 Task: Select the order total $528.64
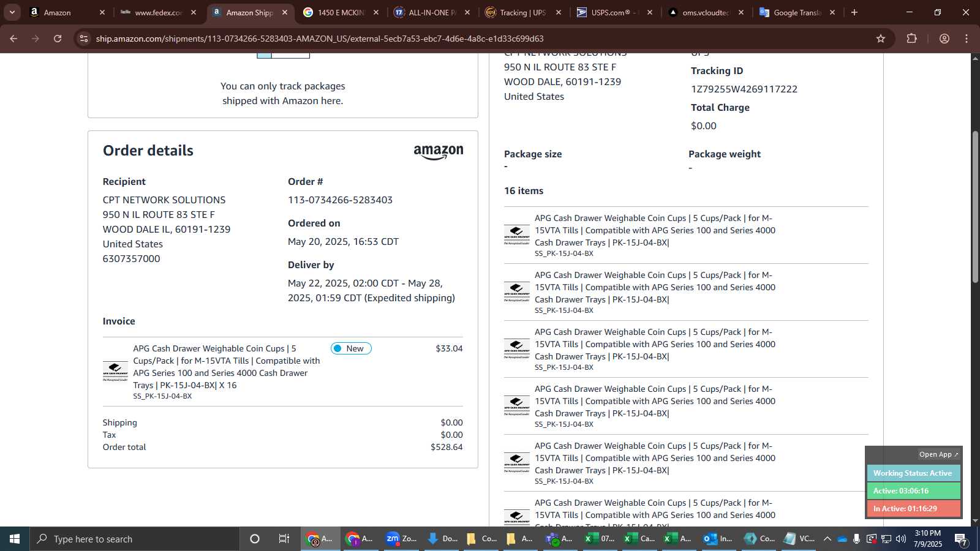click(x=447, y=448)
